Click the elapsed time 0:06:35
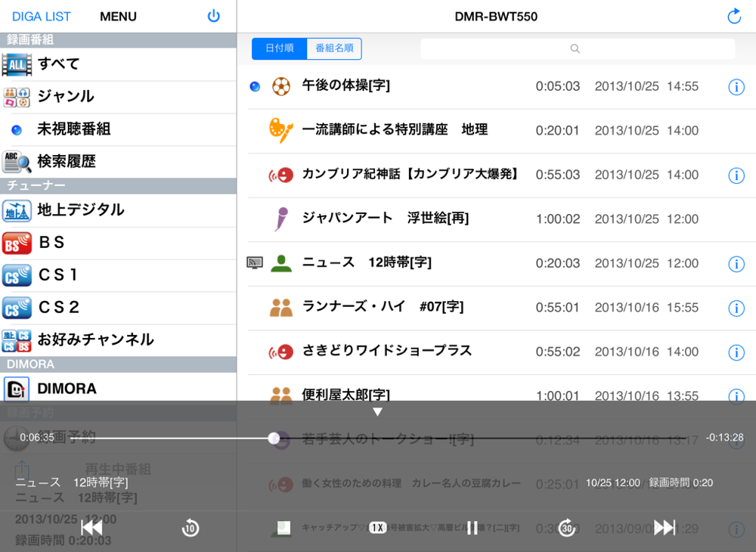Image resolution: width=756 pixels, height=552 pixels. coord(37,438)
